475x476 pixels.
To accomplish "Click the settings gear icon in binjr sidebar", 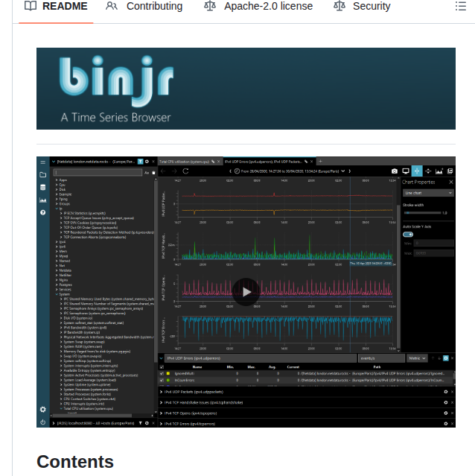I will pos(42,410).
